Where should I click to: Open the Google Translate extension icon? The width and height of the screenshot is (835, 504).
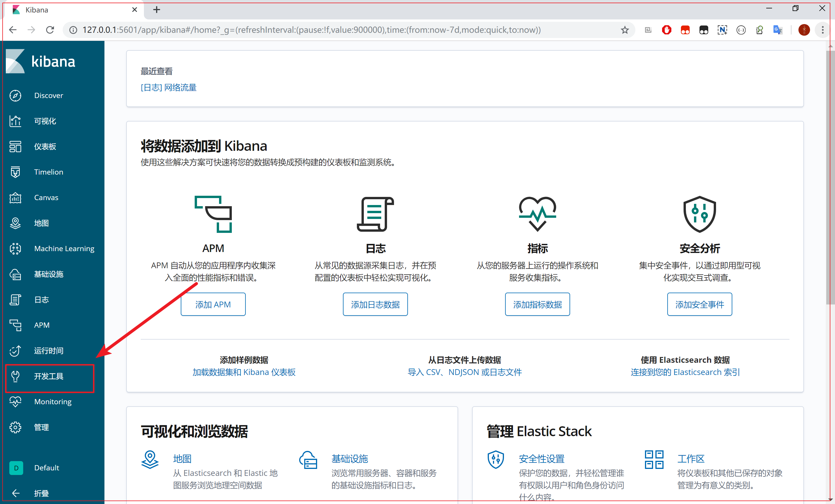[x=778, y=30]
